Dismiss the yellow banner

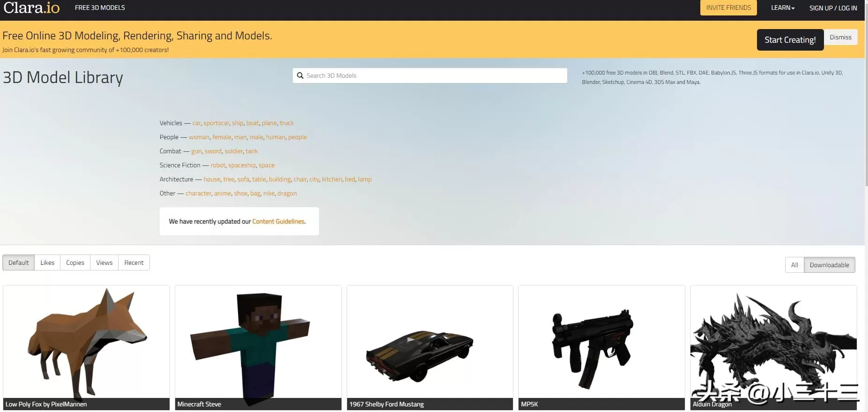[x=840, y=37]
